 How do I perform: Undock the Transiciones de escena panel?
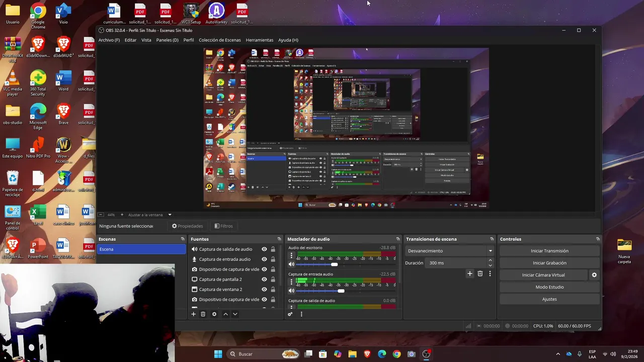[x=492, y=239]
